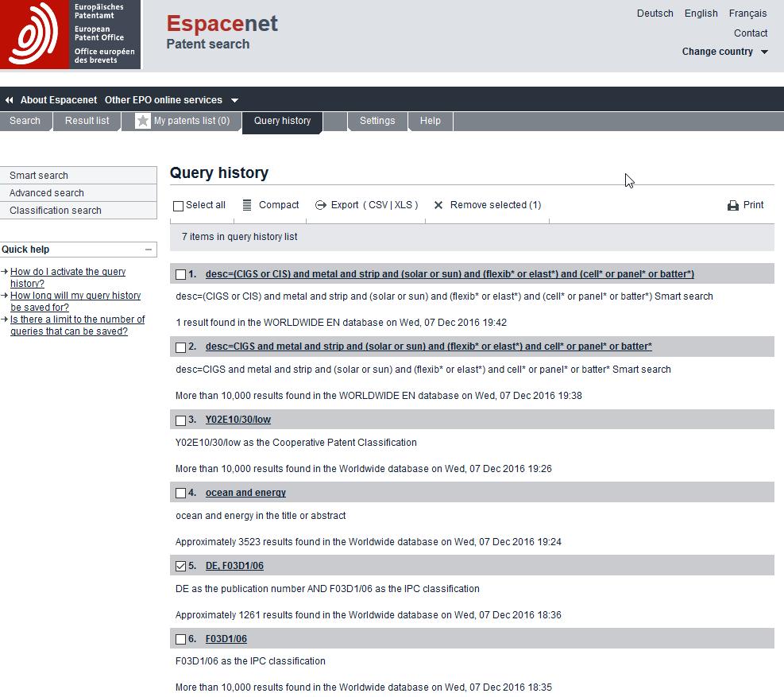Screen dimensions: 784x697
Task: Click the Export arrow icon
Action: tap(320, 205)
